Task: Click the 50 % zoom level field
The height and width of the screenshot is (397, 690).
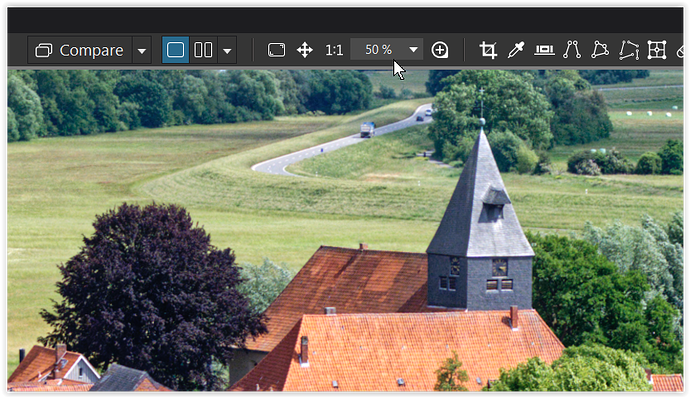Action: (378, 50)
